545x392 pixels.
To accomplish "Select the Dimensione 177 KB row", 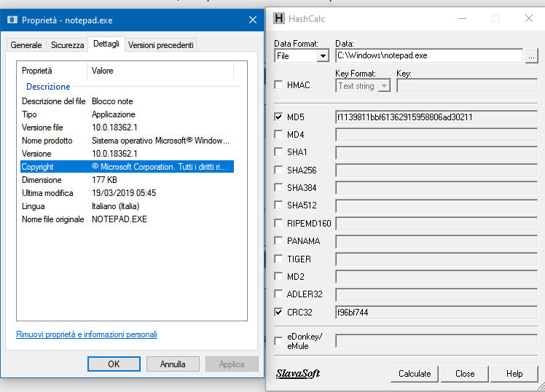I will (x=127, y=180).
